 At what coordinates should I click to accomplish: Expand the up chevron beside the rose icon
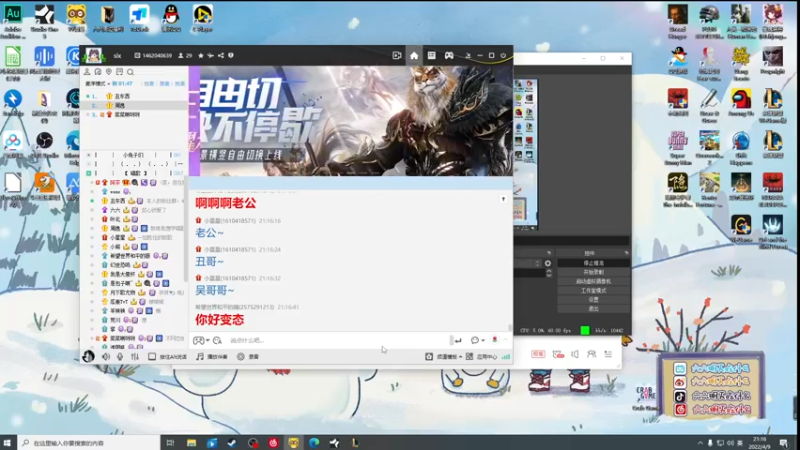tap(505, 340)
